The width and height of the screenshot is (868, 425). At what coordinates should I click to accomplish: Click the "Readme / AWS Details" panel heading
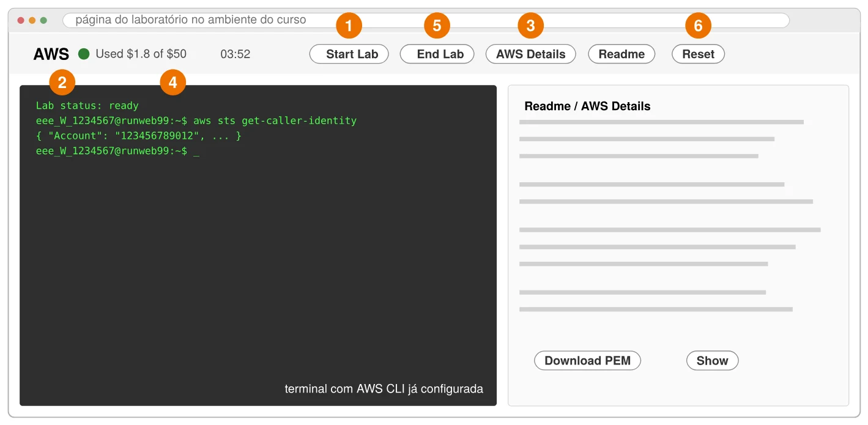coord(587,106)
